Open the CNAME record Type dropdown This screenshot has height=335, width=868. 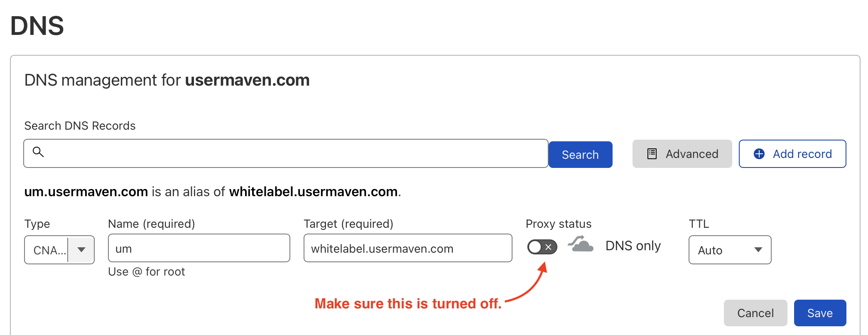point(49,250)
